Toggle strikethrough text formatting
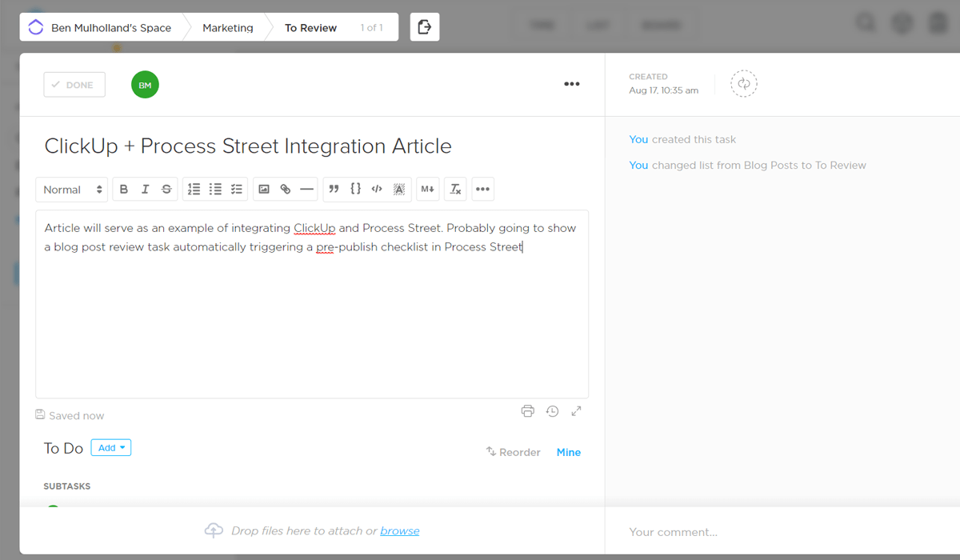 (x=166, y=190)
